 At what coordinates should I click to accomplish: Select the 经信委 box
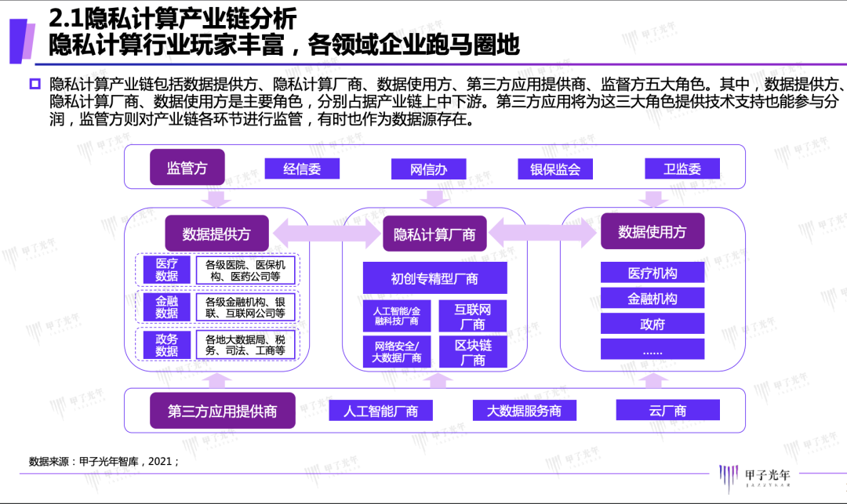(x=302, y=169)
